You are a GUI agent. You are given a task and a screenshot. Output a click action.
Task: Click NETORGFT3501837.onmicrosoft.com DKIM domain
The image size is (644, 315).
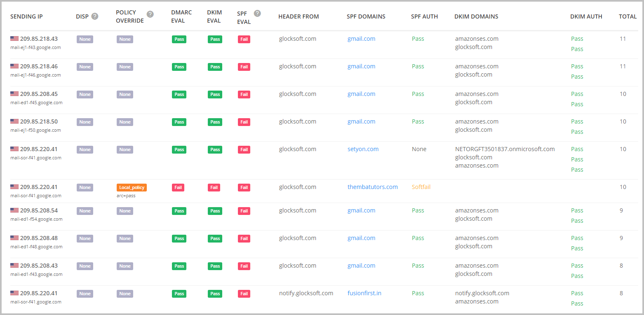pyautogui.click(x=505, y=149)
